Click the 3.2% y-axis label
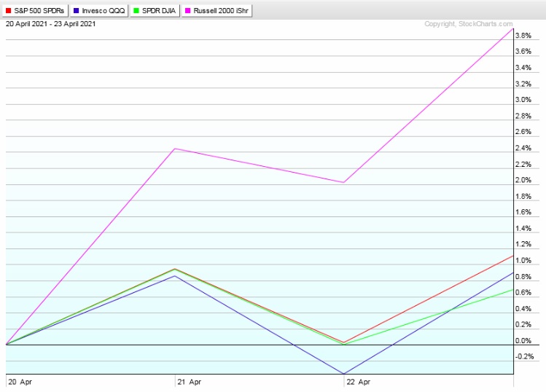546x392 pixels. [x=523, y=84]
